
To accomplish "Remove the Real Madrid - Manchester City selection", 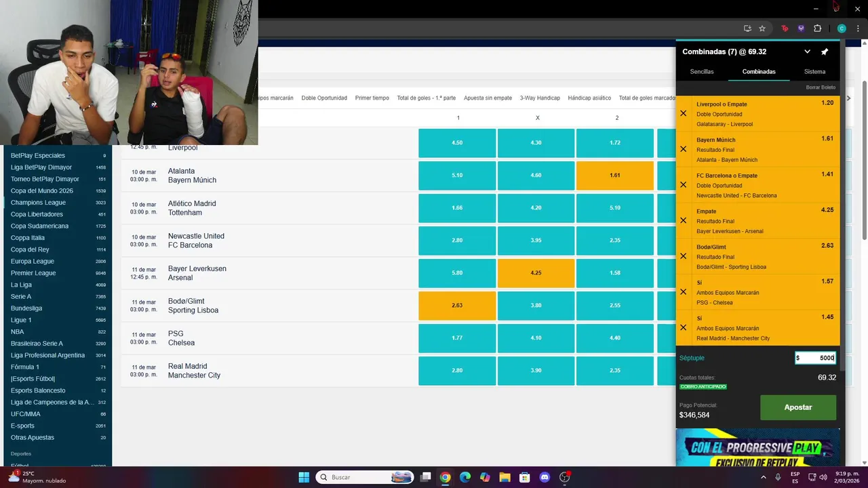I will 683,327.
